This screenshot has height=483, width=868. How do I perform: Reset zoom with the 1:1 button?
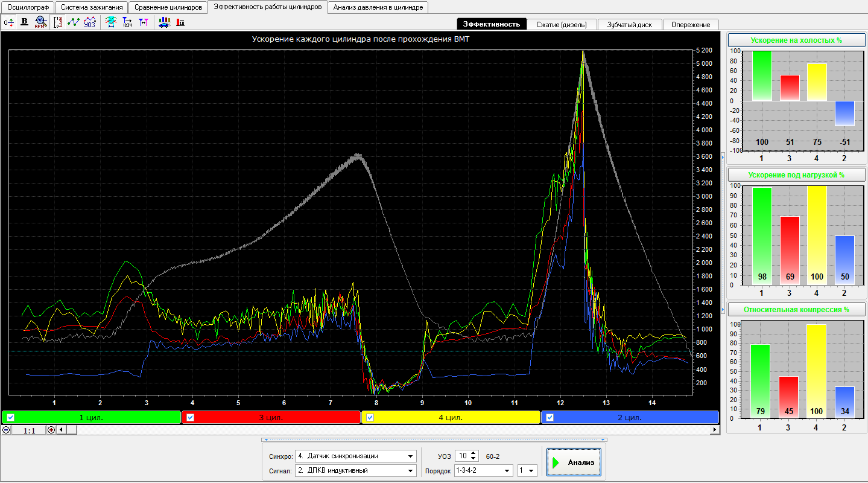(29, 430)
